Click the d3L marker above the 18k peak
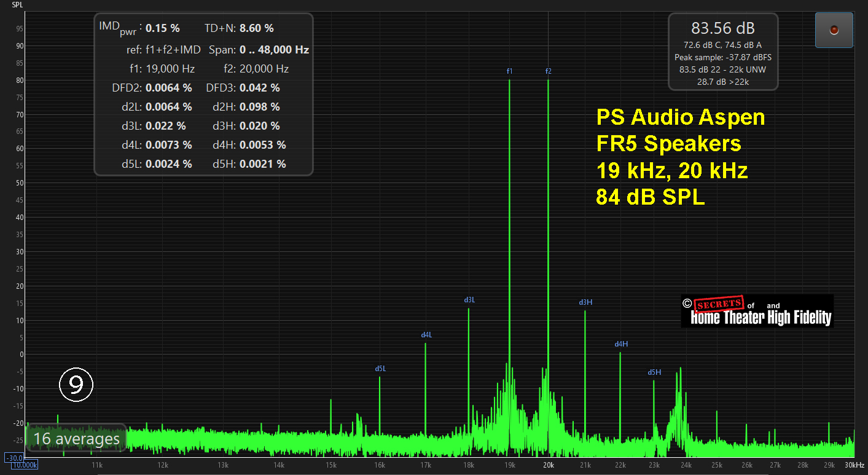868x475 pixels. (x=469, y=300)
